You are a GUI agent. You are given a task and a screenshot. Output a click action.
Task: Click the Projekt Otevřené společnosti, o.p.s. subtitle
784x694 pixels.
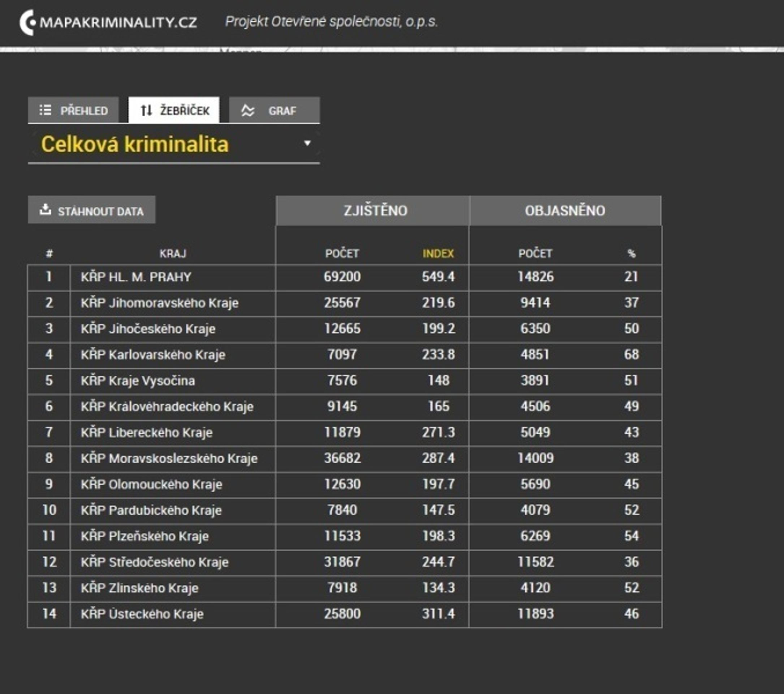331,21
